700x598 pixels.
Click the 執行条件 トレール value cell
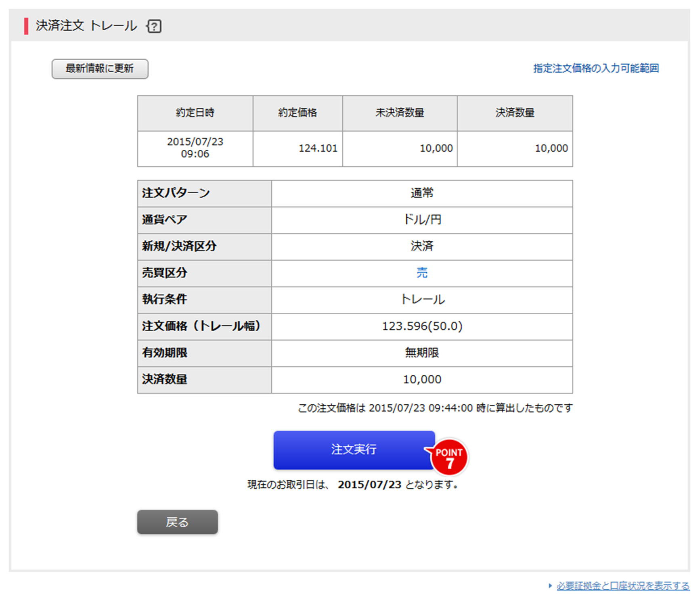(x=422, y=299)
